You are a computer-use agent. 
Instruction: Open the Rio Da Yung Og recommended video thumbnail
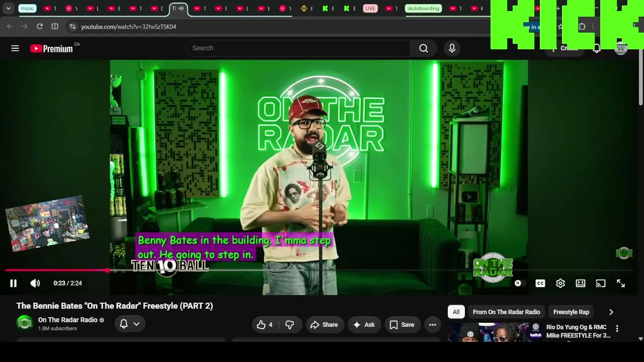point(495,332)
